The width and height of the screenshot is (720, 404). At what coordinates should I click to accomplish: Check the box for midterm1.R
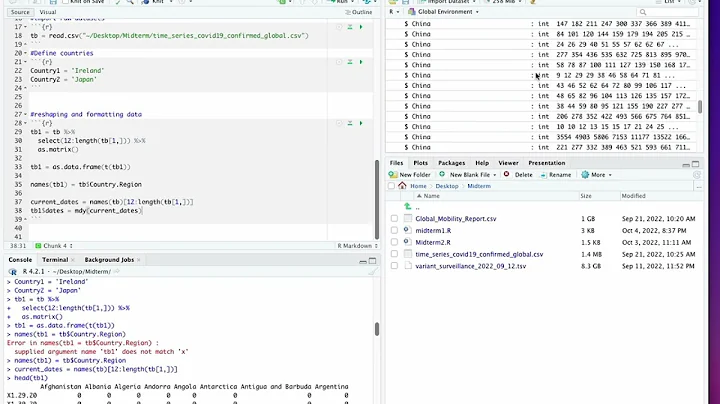click(394, 230)
